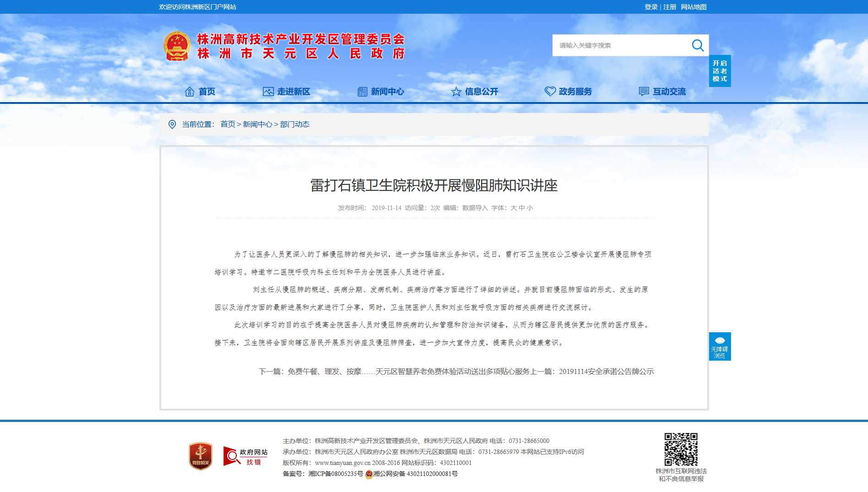868x492 pixels.
Task: Click the heart icon beside 政务服务
Action: click(550, 92)
